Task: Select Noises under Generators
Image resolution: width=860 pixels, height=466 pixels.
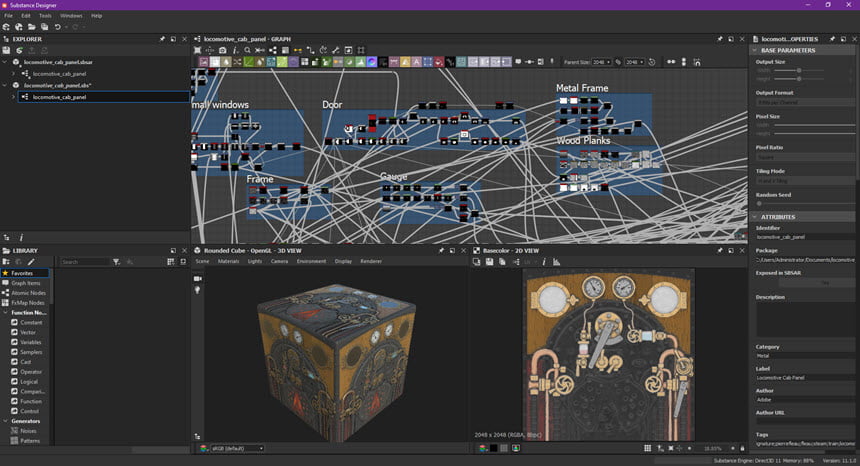Action: coord(28,431)
